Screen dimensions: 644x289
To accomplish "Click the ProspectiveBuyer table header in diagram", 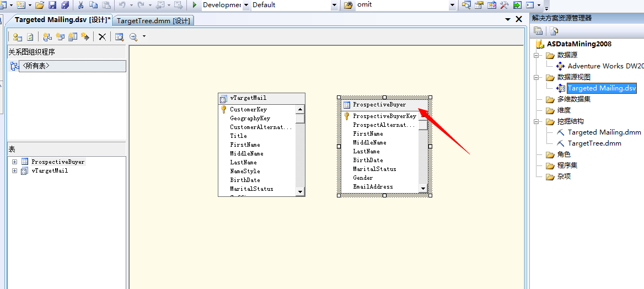I will (384, 105).
